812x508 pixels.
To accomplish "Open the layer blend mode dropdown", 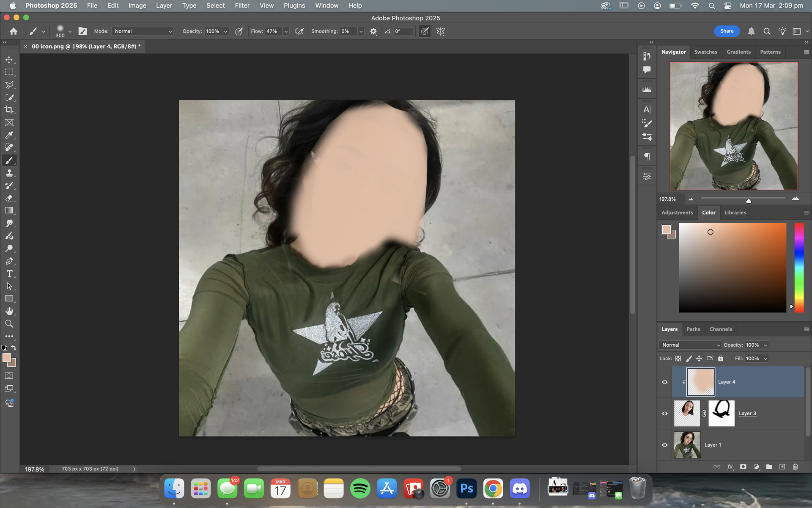I will (690, 345).
